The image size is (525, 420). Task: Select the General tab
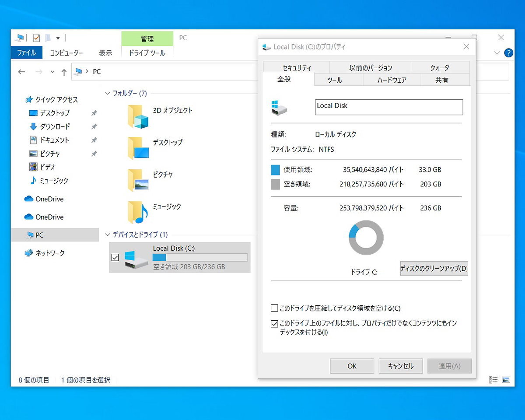pyautogui.click(x=284, y=79)
